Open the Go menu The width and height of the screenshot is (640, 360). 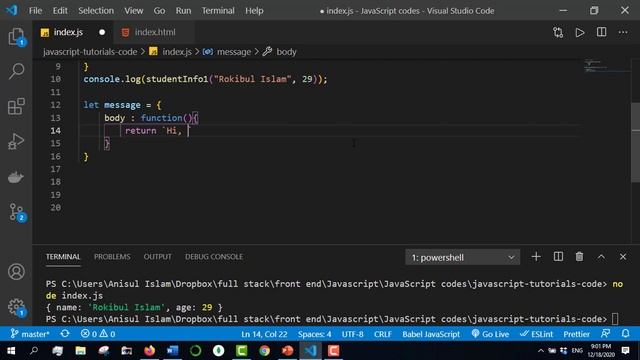coord(159,11)
